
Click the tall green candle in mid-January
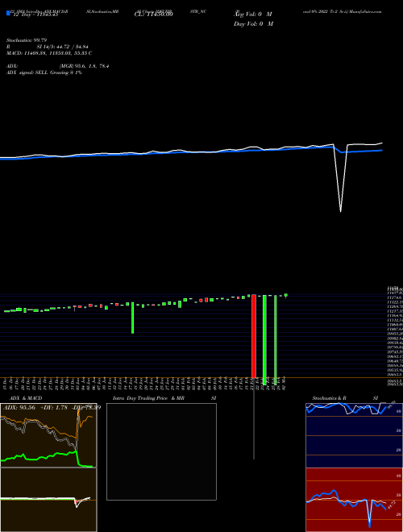pyautogui.click(x=133, y=318)
